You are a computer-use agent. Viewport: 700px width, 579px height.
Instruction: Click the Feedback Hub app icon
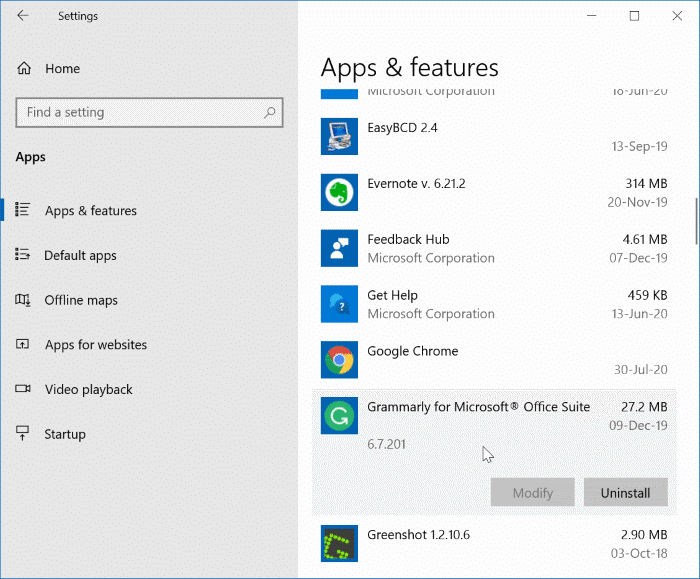339,248
